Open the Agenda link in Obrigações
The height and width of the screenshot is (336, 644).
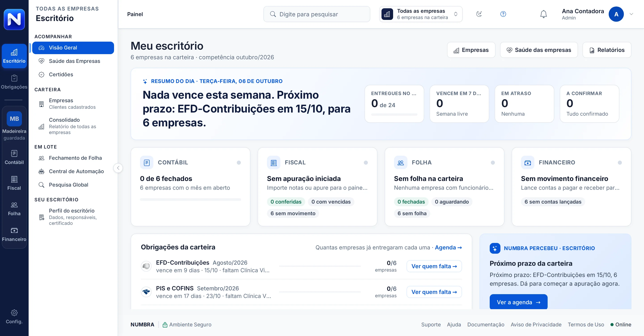448,247
